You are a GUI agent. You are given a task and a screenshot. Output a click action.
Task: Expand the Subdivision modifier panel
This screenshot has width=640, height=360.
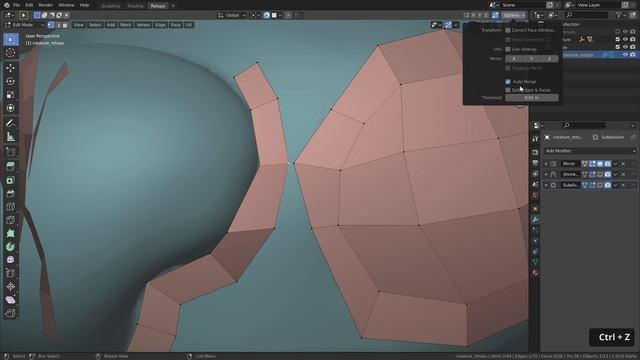[546, 185]
